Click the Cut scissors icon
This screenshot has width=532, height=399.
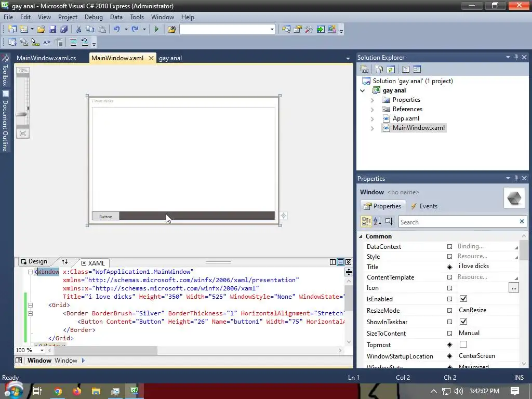coord(78,30)
